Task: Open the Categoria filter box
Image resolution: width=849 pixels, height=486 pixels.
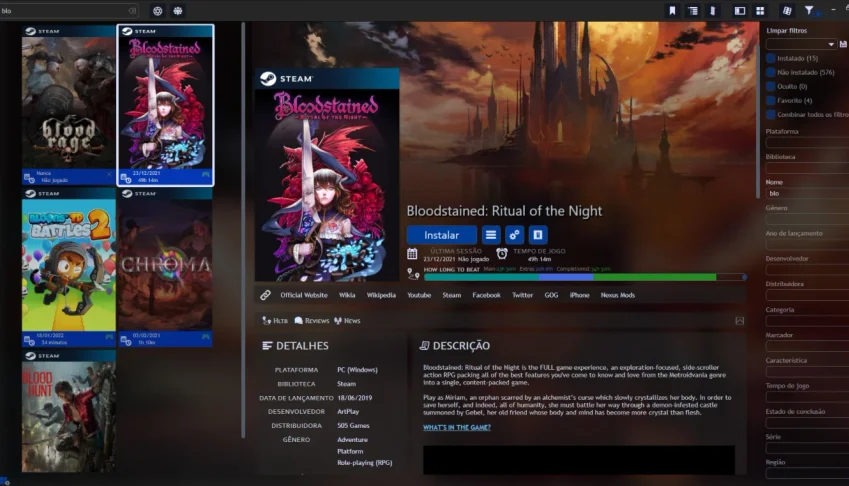Action: click(x=807, y=320)
